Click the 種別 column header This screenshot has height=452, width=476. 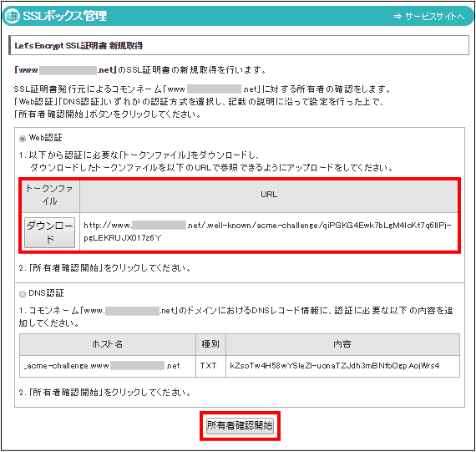pyautogui.click(x=210, y=344)
